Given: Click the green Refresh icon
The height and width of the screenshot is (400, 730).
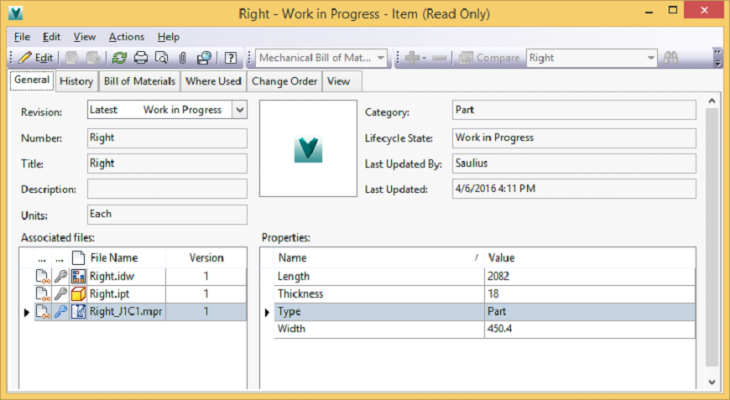Looking at the screenshot, I should click(x=120, y=58).
